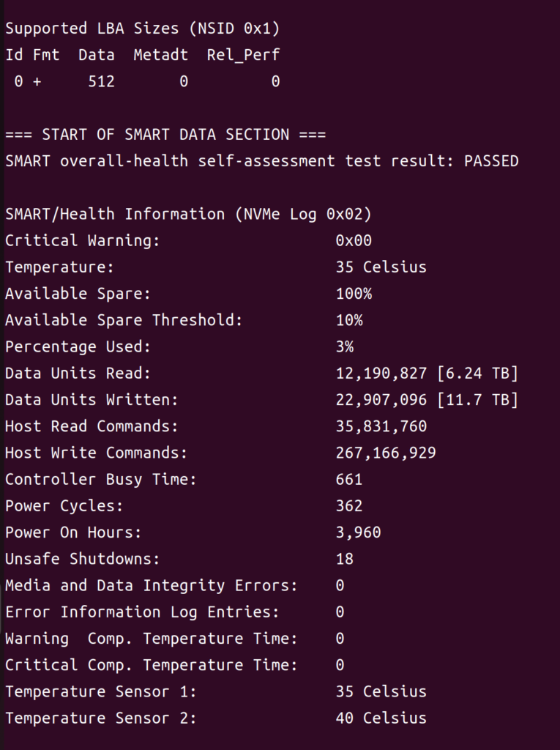Image resolution: width=560 pixels, height=750 pixels.
Task: Click the Power Cycles value 362
Action: pyautogui.click(x=349, y=506)
